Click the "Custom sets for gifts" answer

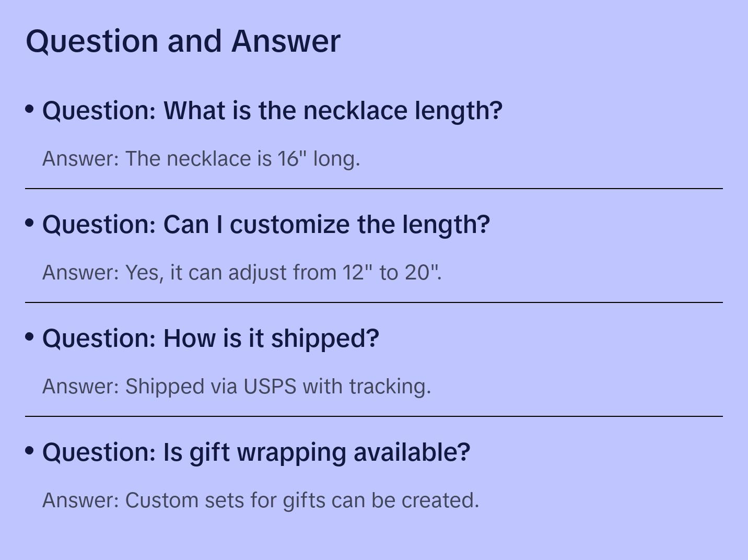[x=261, y=500]
